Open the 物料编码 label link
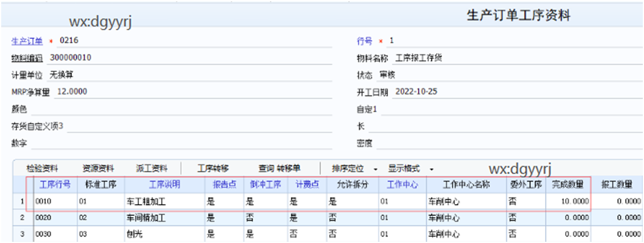Viewport: 644px width, 243px height. click(x=26, y=58)
